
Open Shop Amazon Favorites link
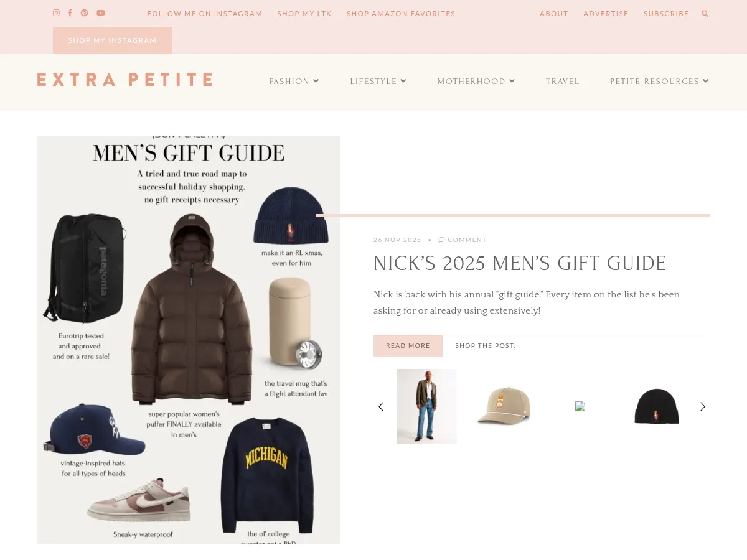tap(401, 14)
